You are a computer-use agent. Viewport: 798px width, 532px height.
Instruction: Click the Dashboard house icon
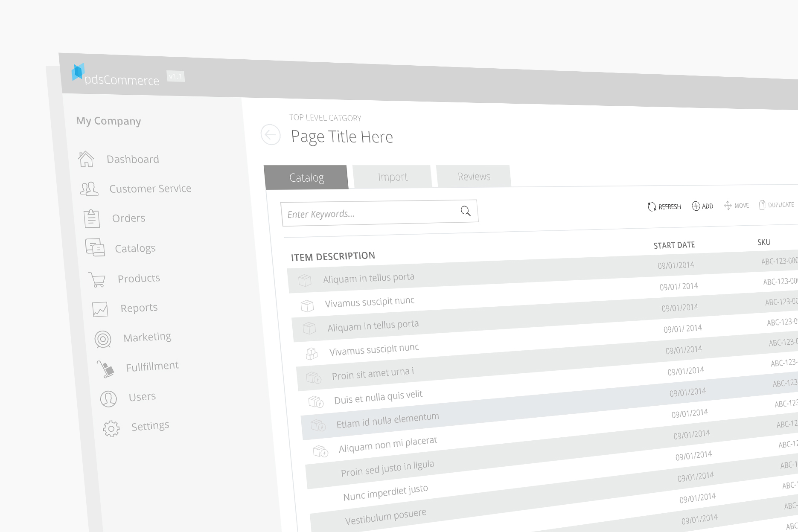point(86,159)
